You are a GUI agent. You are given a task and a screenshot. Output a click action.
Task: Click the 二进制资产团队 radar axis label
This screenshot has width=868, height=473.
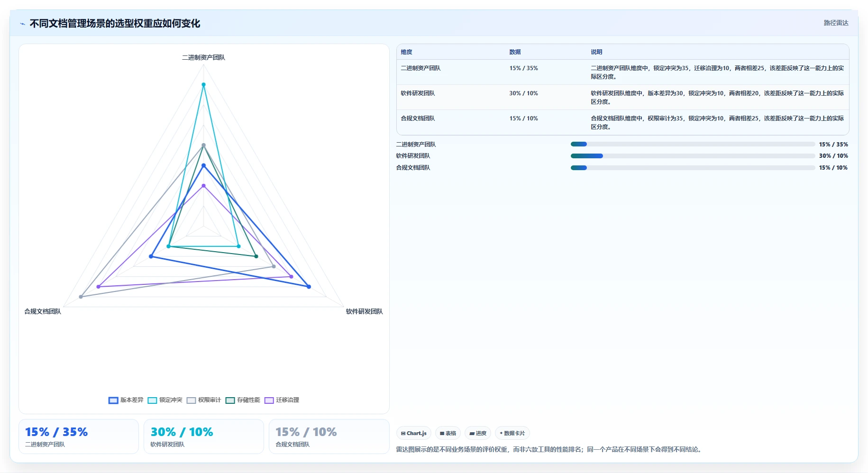203,57
